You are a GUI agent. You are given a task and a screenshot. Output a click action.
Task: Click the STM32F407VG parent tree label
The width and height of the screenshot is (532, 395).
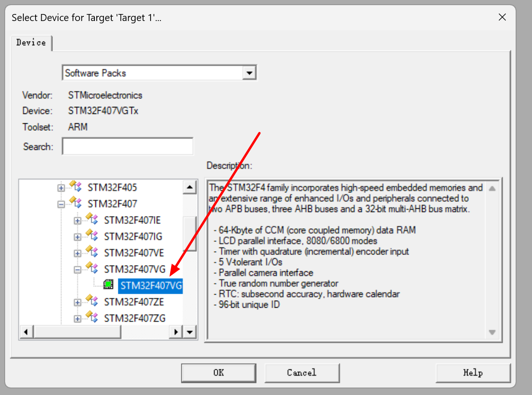pyautogui.click(x=134, y=269)
